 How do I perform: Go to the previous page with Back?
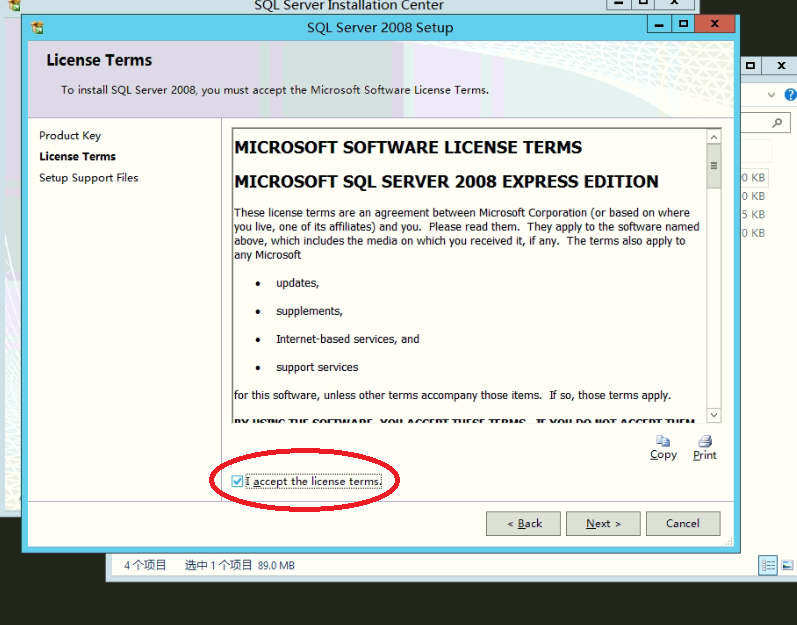coord(523,523)
